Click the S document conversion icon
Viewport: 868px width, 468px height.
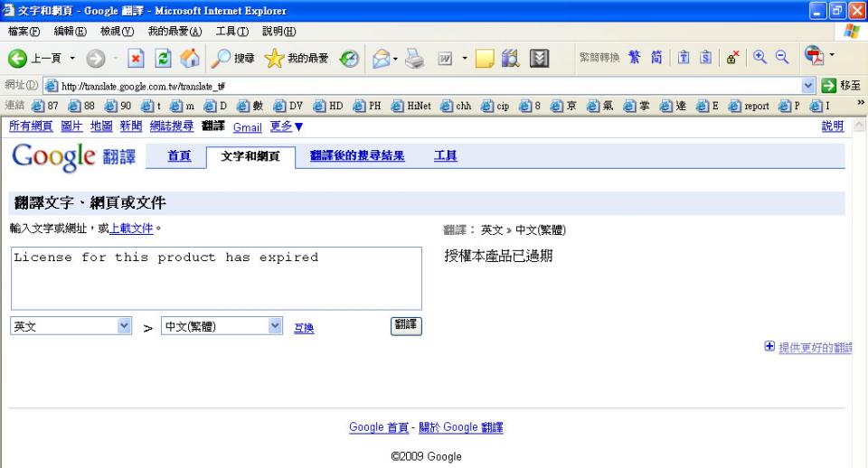[x=705, y=57]
